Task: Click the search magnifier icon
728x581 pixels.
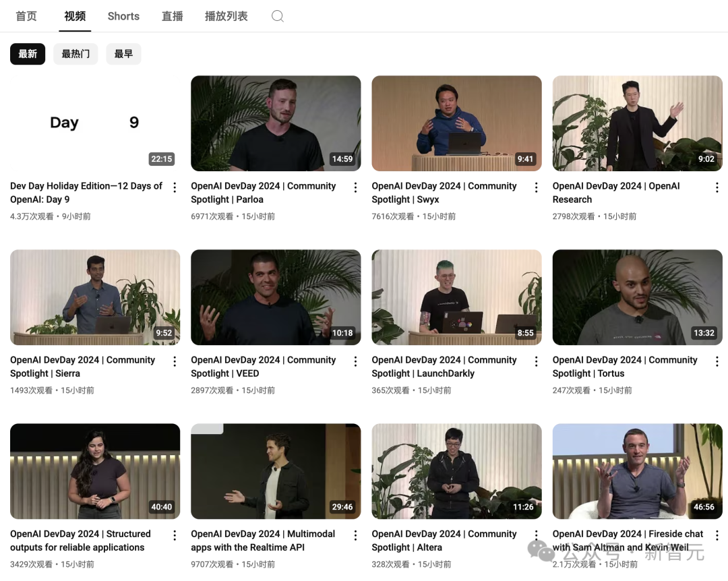Action: tap(277, 16)
